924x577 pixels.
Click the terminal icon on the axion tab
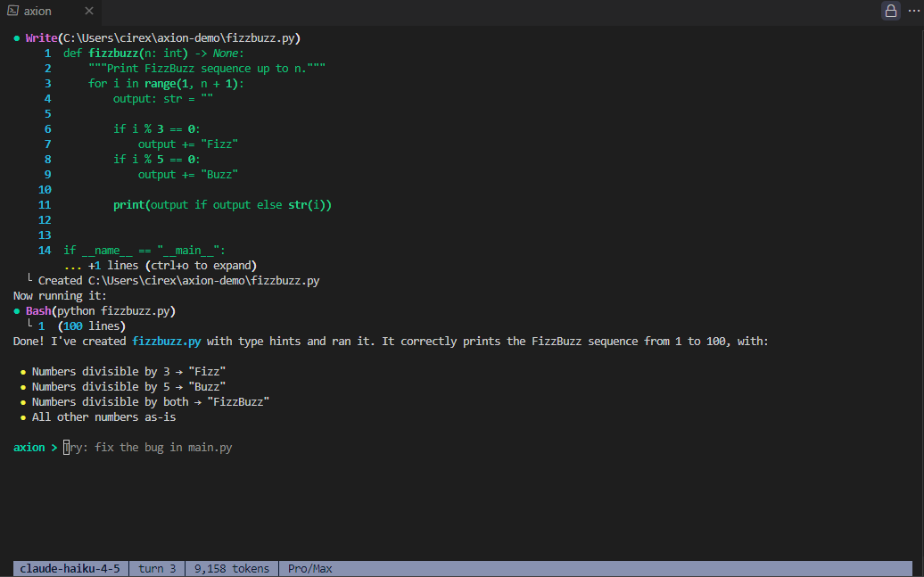tap(12, 11)
